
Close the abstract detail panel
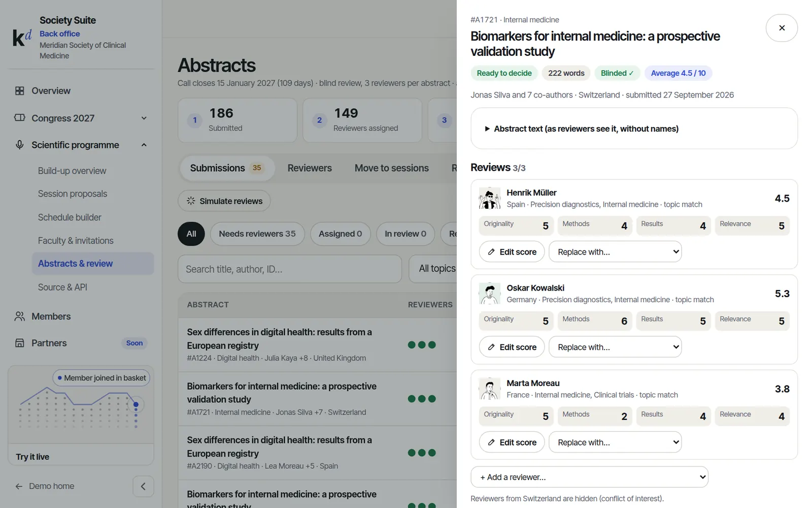pos(782,28)
